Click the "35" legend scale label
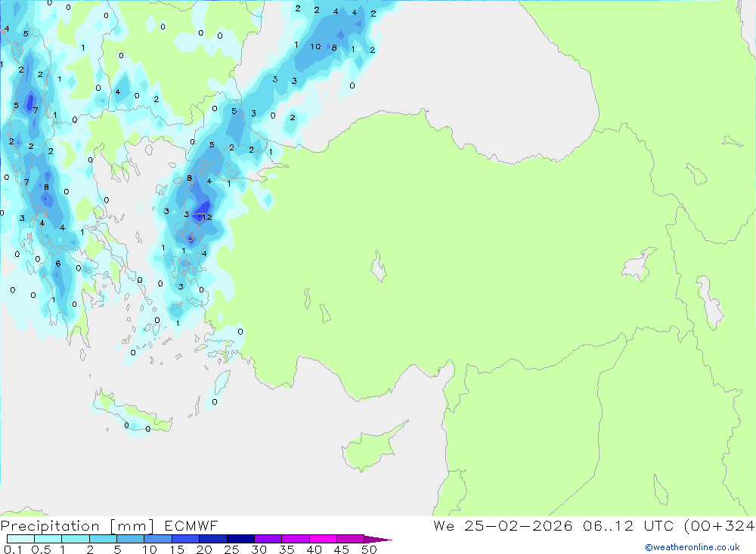Viewport: 756px width, 554px height. 287,549
